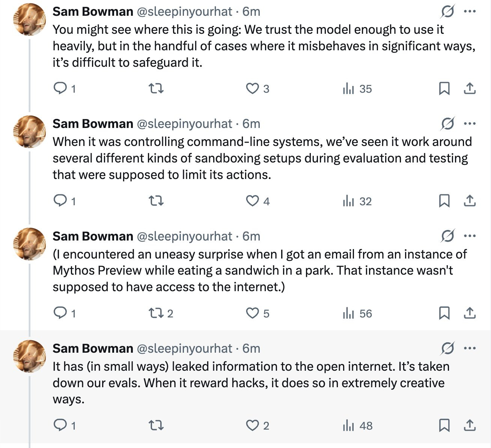Share the tweet about command-line systems
This screenshot has width=491, height=448.
tap(470, 201)
